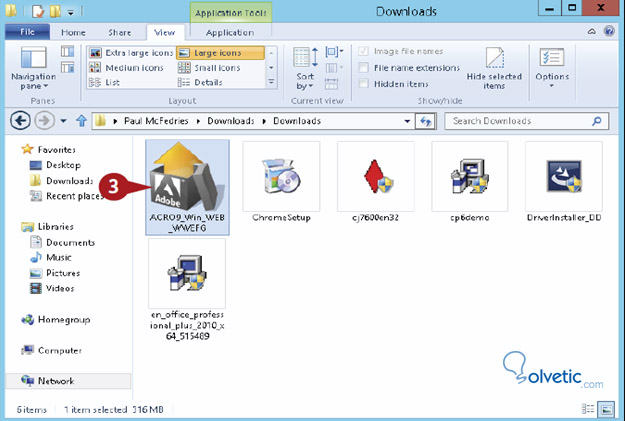Open the recent locations dropdown arrow

63,120
